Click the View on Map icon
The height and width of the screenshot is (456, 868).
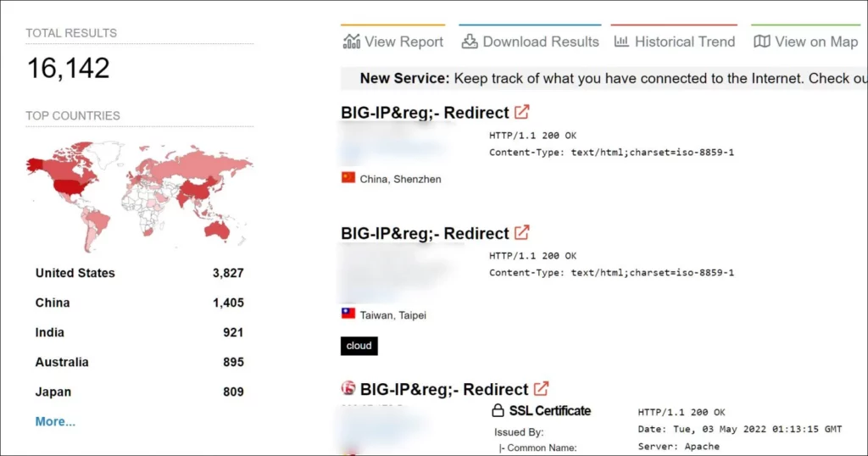(x=762, y=42)
